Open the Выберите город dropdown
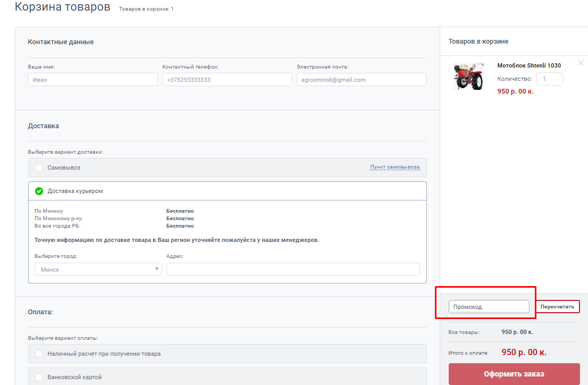This screenshot has width=588, height=385. (98, 270)
